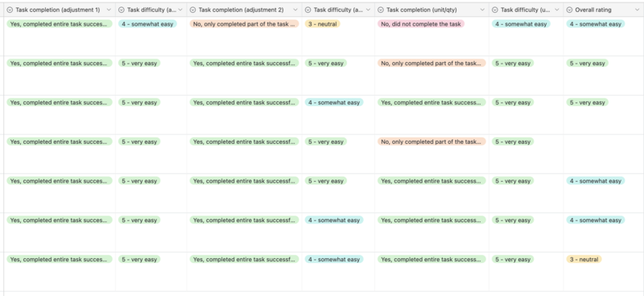Click the empty Overall rating cell
Screen dimensions: 644x296
[x=603, y=154]
